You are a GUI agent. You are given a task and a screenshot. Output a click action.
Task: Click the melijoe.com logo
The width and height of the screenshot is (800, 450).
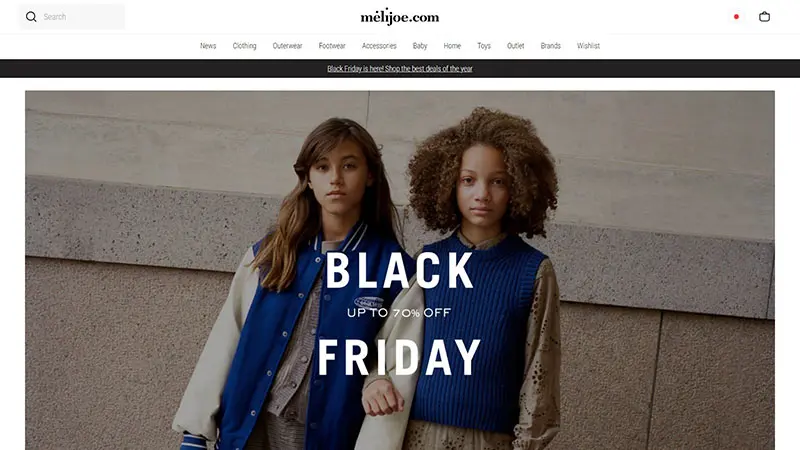pos(400,17)
